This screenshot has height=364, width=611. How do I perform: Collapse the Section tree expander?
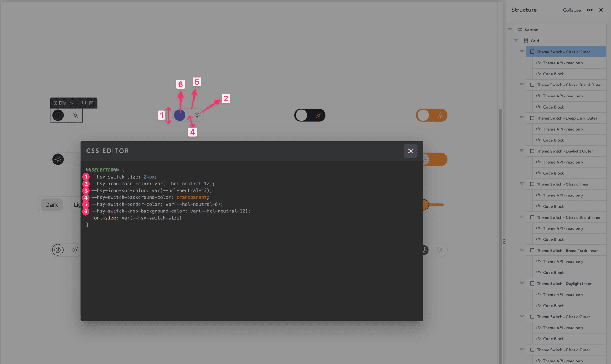(510, 29)
